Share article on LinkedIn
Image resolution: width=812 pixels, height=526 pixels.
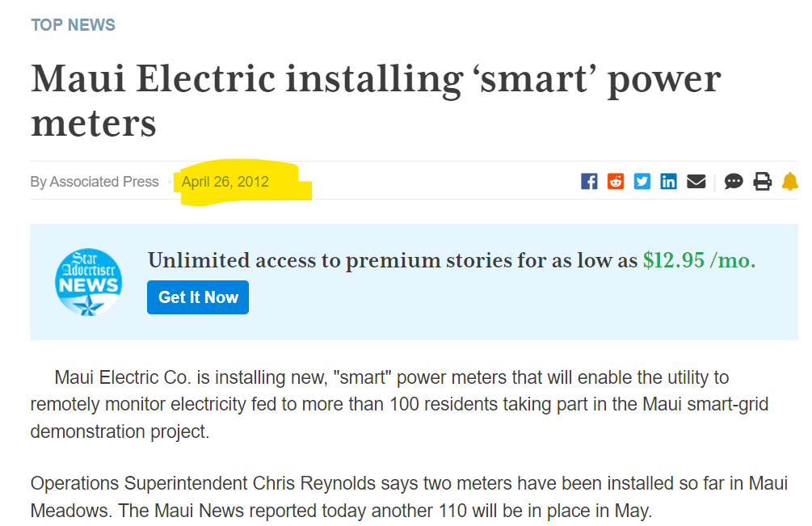point(668,182)
